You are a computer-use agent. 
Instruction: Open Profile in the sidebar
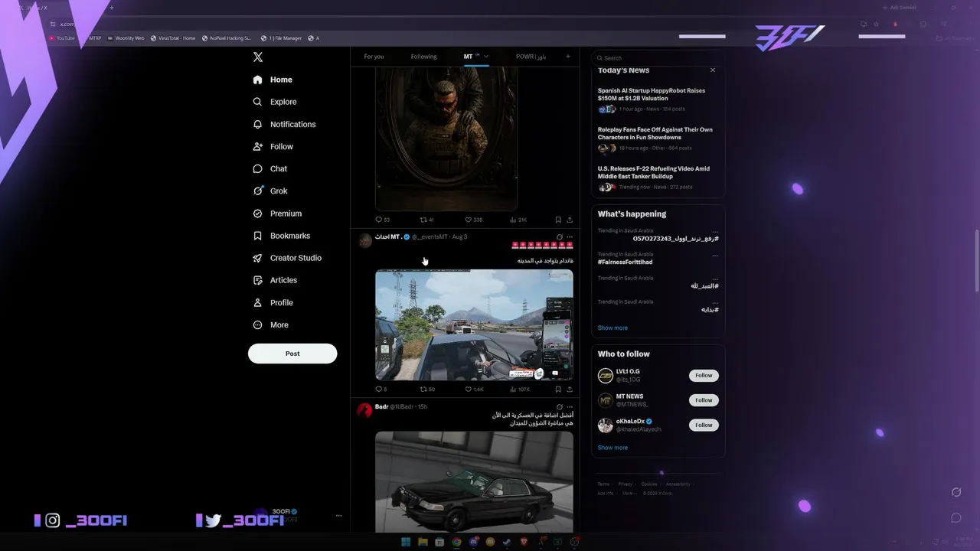pos(273,302)
